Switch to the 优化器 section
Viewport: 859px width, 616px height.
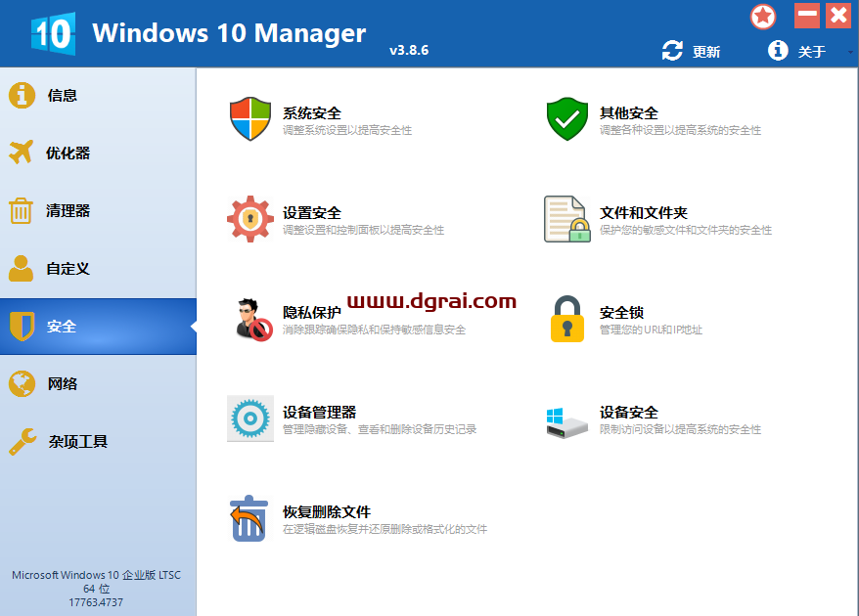tap(68, 153)
